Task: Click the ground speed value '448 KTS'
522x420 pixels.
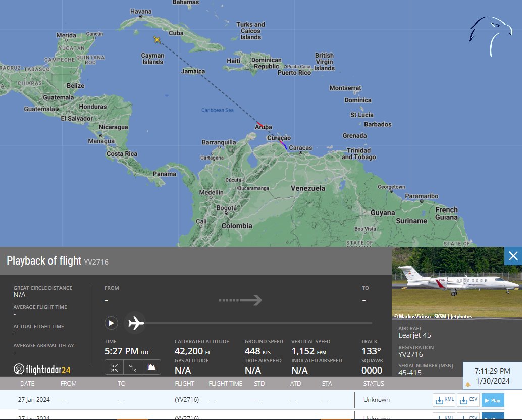Action: [x=257, y=351]
